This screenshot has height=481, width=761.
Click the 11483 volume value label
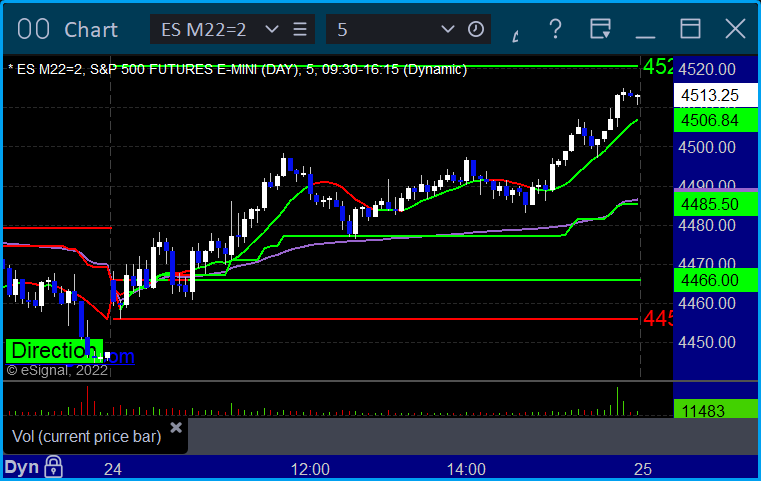click(715, 409)
